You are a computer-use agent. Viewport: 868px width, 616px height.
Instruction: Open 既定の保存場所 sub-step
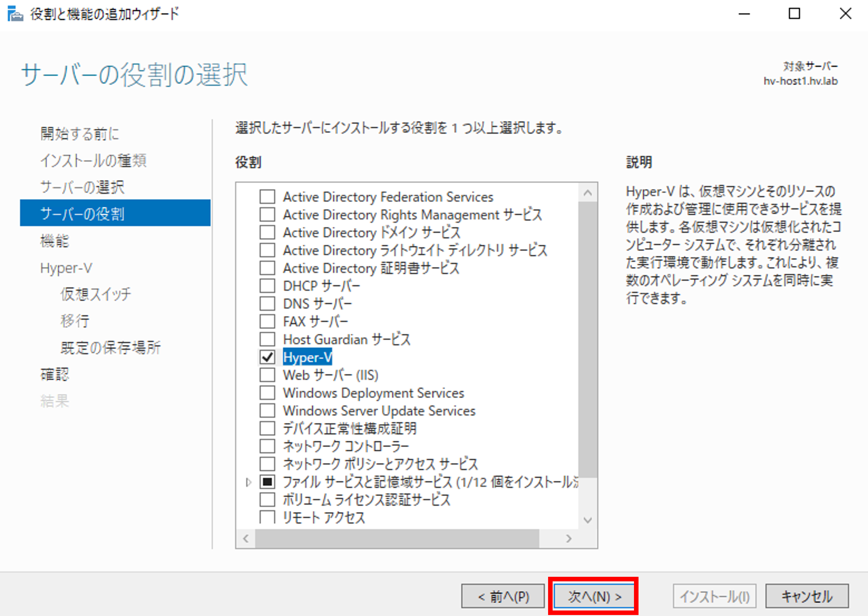point(111,347)
